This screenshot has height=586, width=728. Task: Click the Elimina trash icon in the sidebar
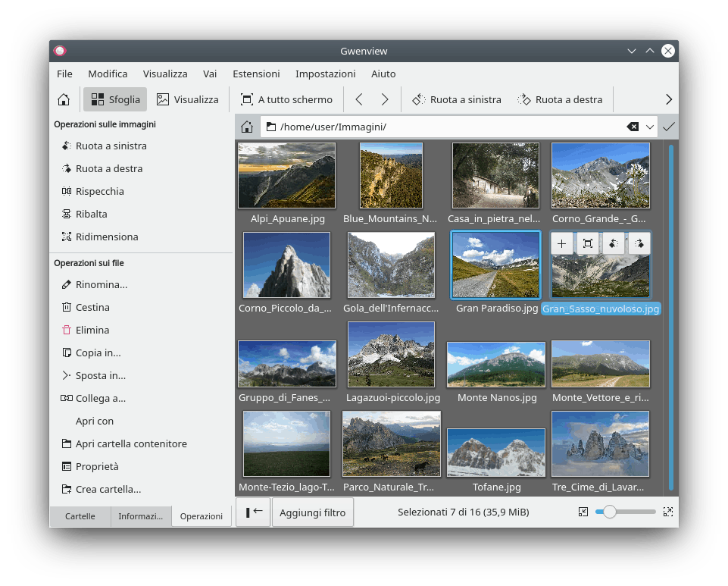(67, 331)
